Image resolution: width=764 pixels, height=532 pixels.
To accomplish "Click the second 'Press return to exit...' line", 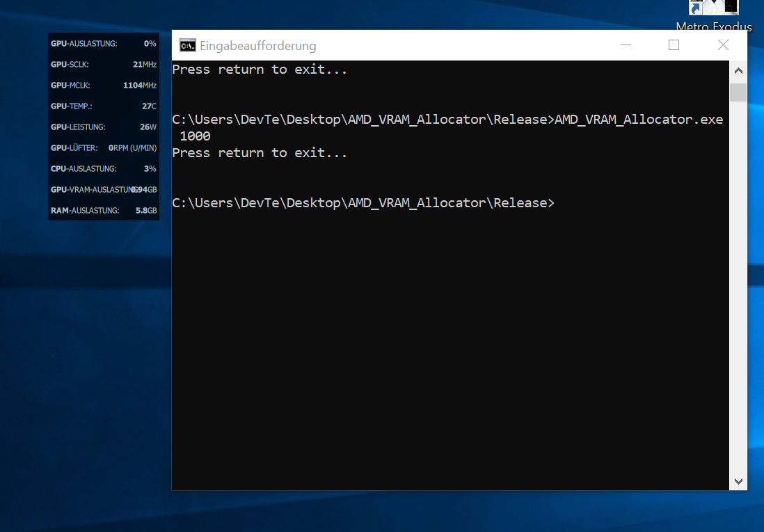I will pyautogui.click(x=260, y=153).
